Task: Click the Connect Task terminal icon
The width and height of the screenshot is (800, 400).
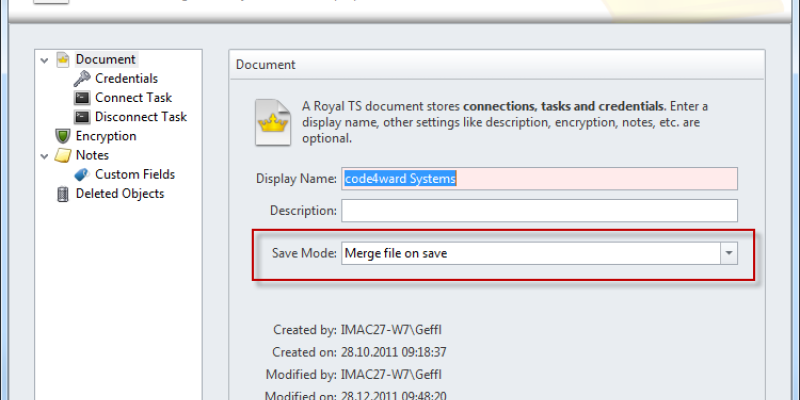Action: click(x=82, y=98)
